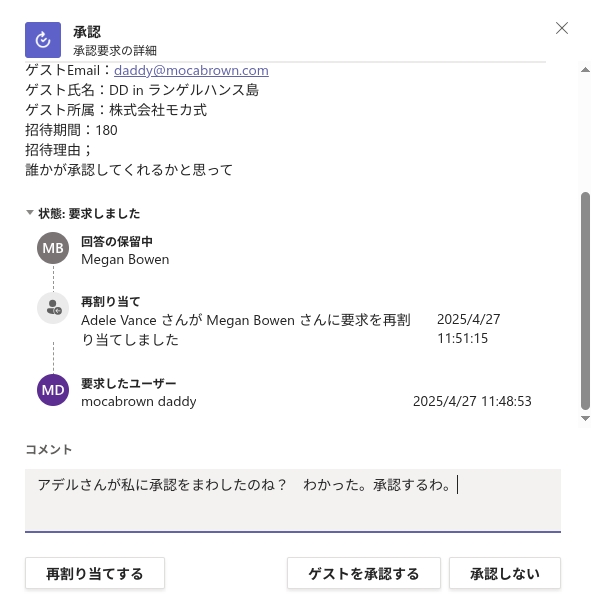
Task: Click the 再割り当て history entry title
Action: pyautogui.click(x=110, y=301)
